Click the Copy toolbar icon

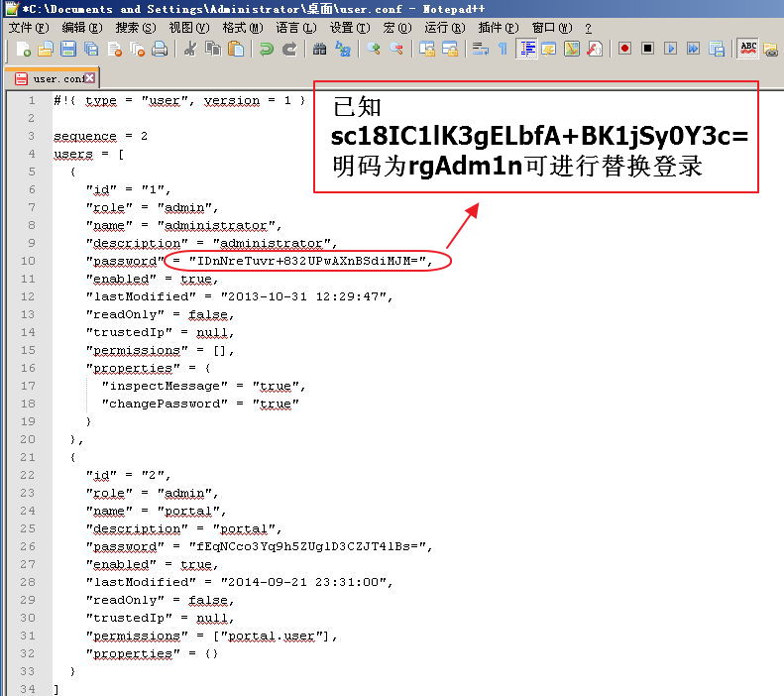click(x=213, y=49)
